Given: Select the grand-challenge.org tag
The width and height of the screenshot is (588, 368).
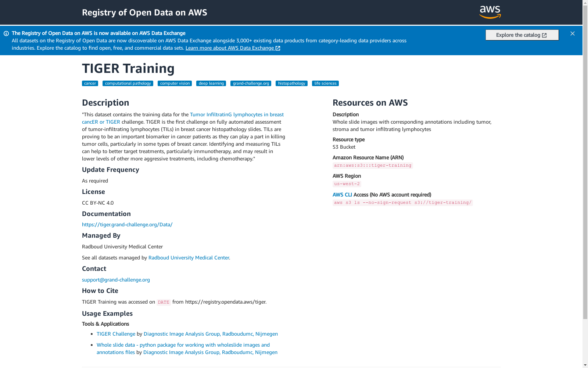Looking at the screenshot, I should tap(251, 84).
